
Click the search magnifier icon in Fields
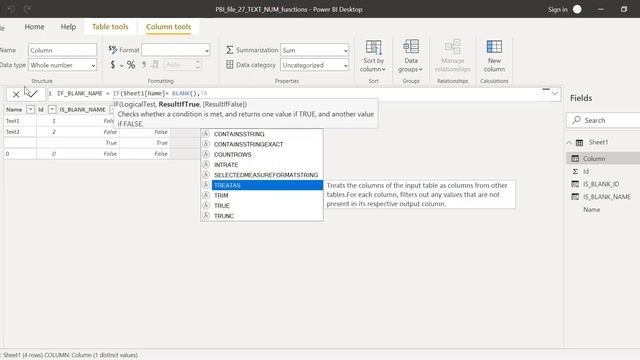(576, 120)
